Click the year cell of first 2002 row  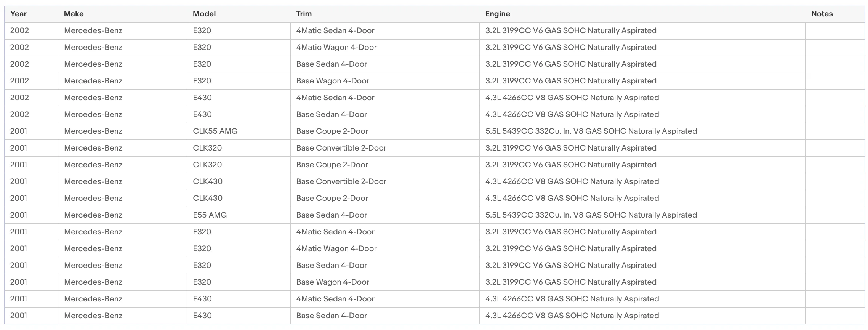[x=31, y=31]
